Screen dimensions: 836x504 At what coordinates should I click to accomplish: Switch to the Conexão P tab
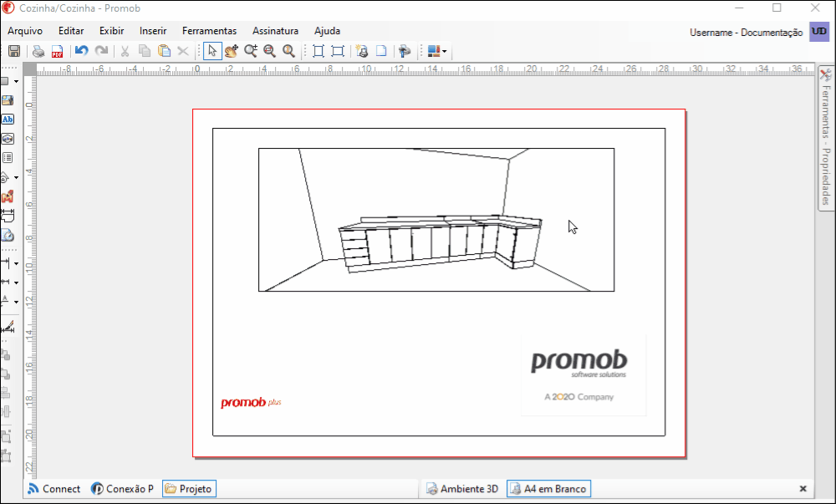tap(123, 489)
